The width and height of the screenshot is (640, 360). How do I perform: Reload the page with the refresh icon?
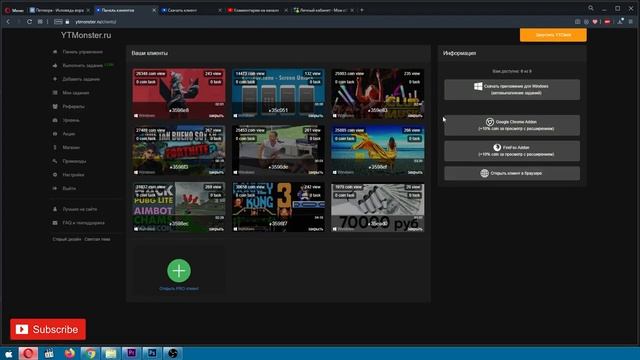point(29,22)
